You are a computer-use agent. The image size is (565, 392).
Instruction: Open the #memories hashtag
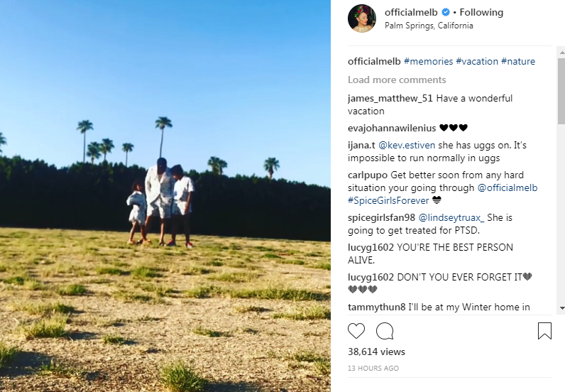pos(429,61)
